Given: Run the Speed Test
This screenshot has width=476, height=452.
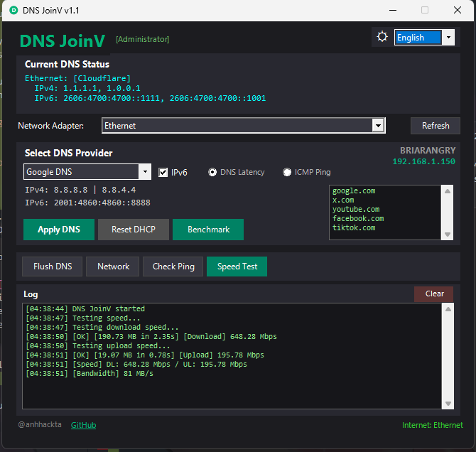Looking at the screenshot, I should click(x=237, y=267).
